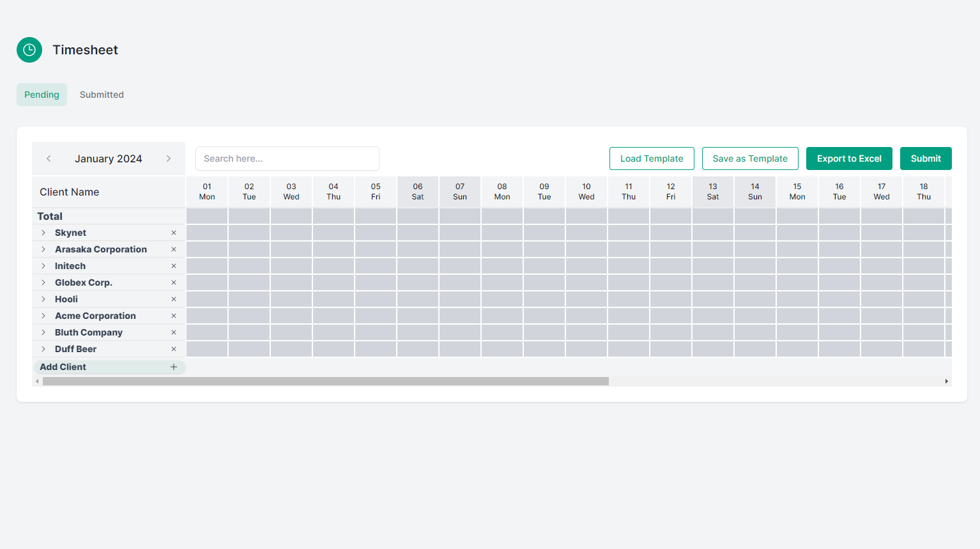This screenshot has width=980, height=549.
Task: Click the 12 Fri date header
Action: 671,192
